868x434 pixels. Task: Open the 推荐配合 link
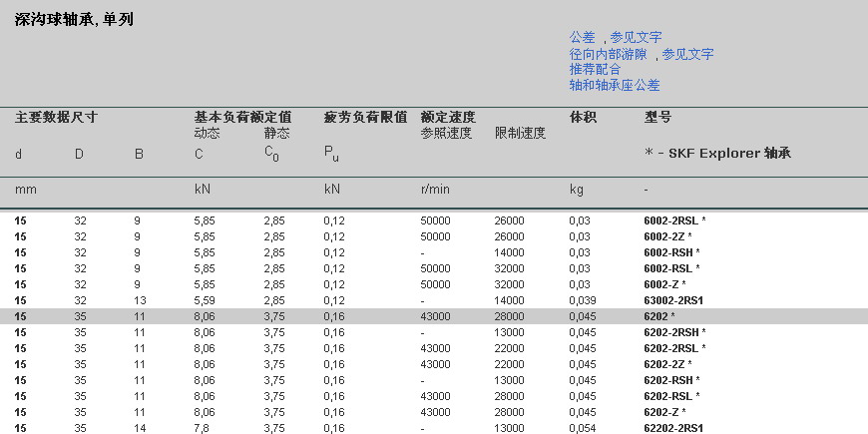[x=595, y=69]
